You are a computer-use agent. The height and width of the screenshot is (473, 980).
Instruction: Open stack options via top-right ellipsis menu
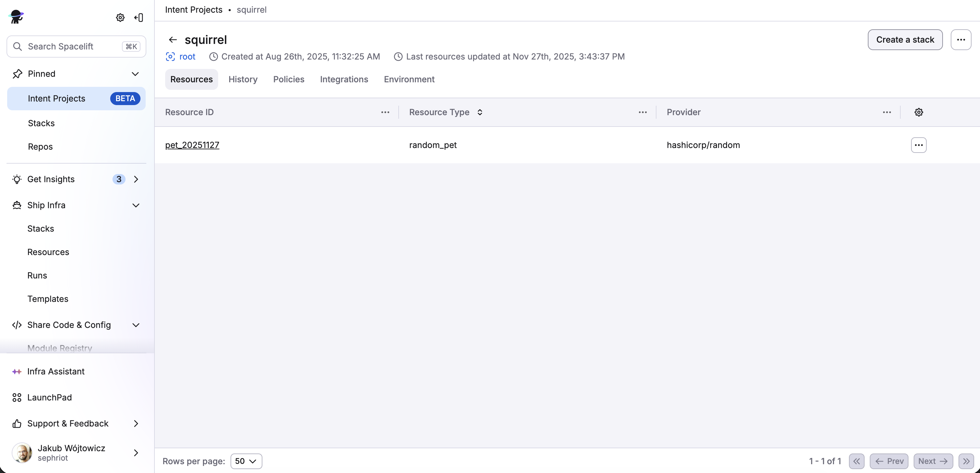point(961,40)
